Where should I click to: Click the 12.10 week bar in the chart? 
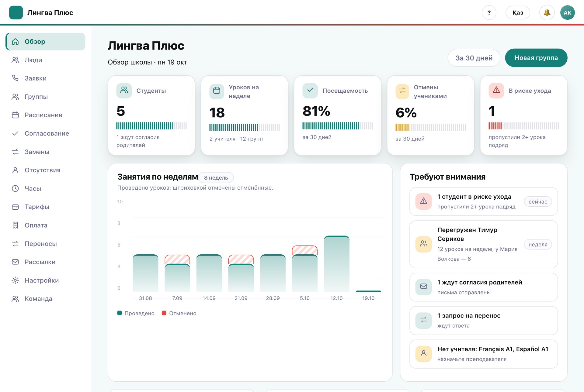336,264
